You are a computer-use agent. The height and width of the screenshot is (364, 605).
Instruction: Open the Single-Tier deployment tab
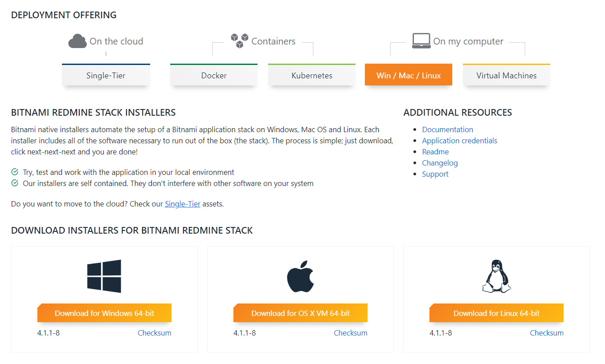click(106, 75)
